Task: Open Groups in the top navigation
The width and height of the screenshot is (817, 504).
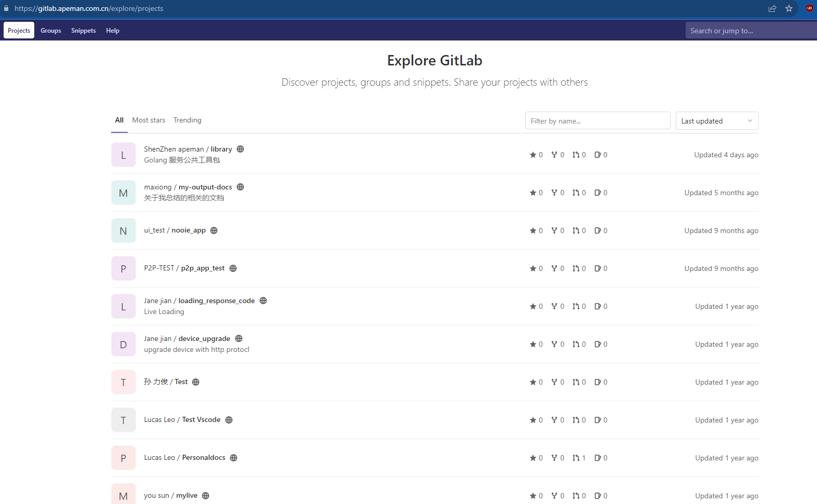Action: coord(51,30)
